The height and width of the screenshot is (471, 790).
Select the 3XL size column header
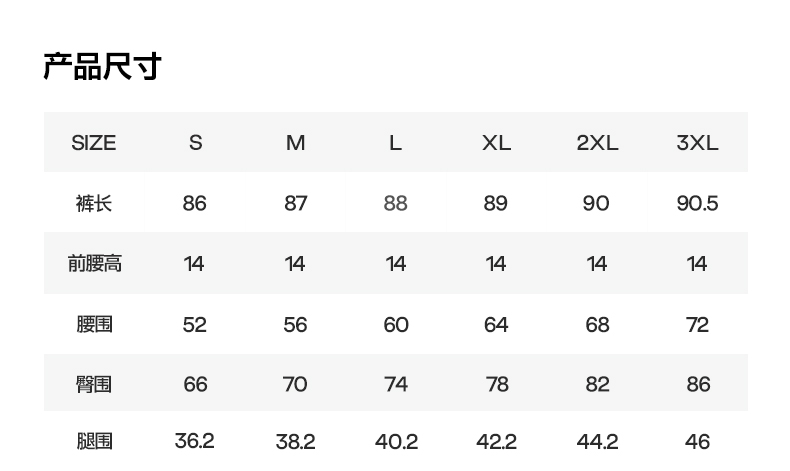pyautogui.click(x=697, y=143)
